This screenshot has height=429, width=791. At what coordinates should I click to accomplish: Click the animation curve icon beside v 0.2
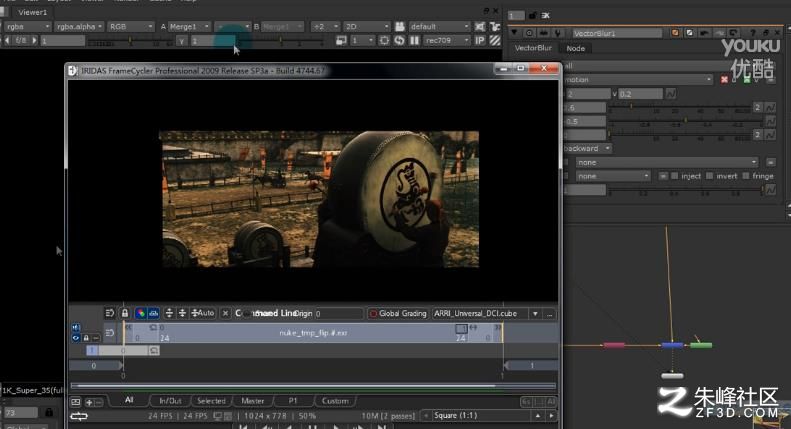[671, 94]
